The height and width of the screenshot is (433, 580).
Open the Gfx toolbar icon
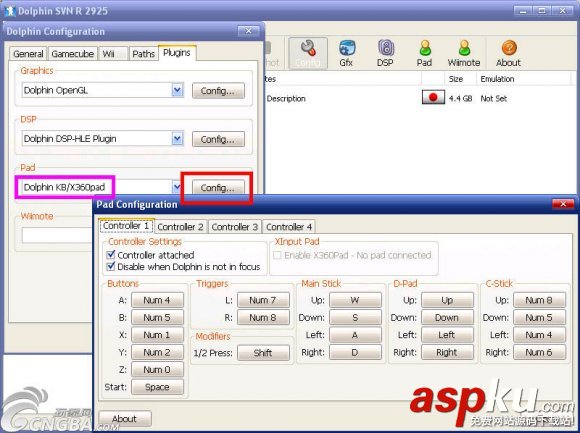tap(347, 54)
